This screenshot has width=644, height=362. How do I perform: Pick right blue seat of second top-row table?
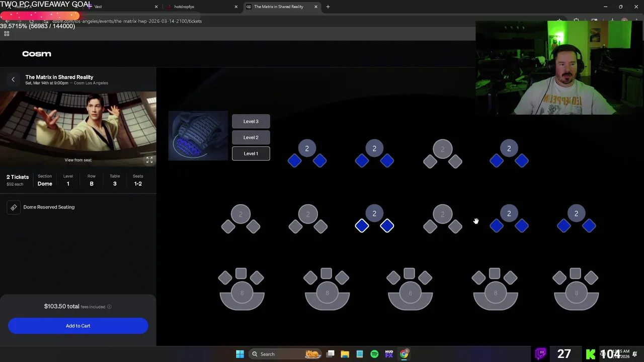coord(387,161)
